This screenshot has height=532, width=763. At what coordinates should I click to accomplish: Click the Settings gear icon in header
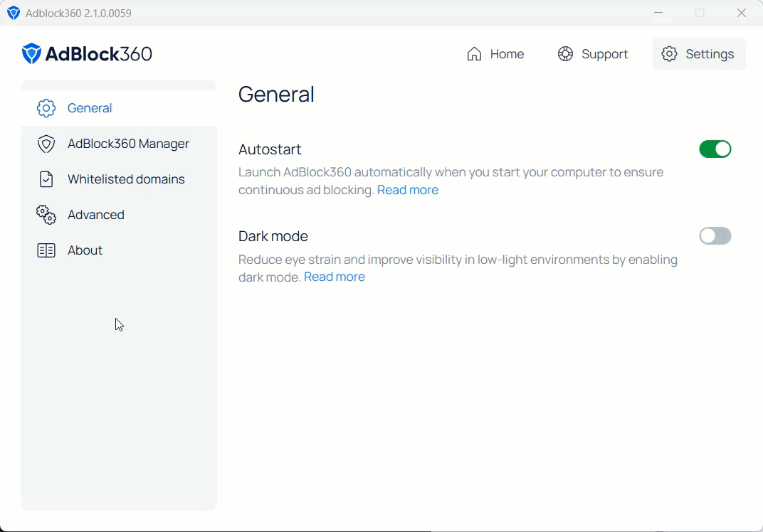pyautogui.click(x=669, y=54)
